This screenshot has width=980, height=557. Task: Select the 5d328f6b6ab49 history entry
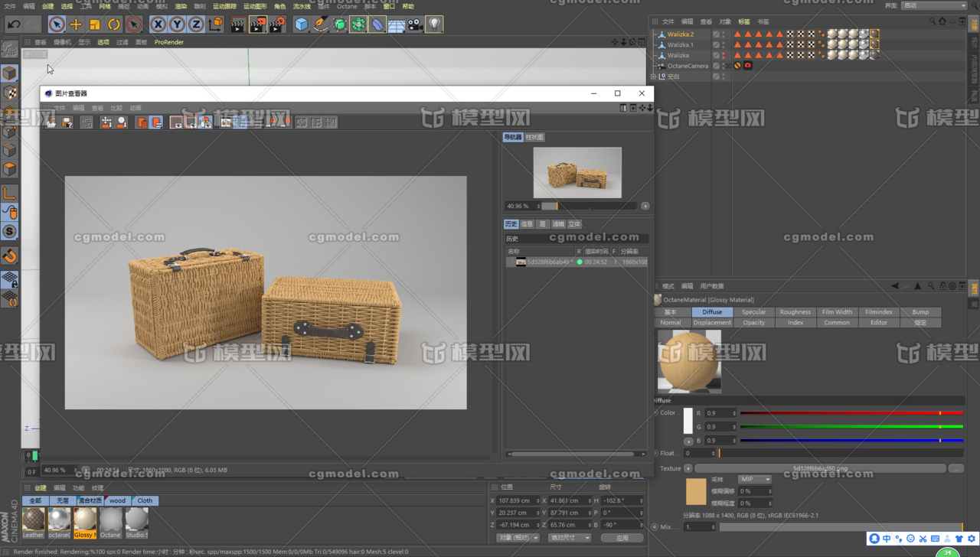[x=577, y=262]
